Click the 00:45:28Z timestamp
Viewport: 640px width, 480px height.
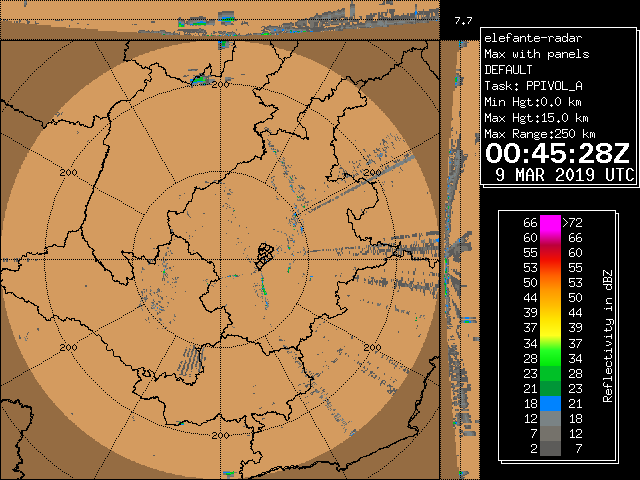(x=558, y=153)
